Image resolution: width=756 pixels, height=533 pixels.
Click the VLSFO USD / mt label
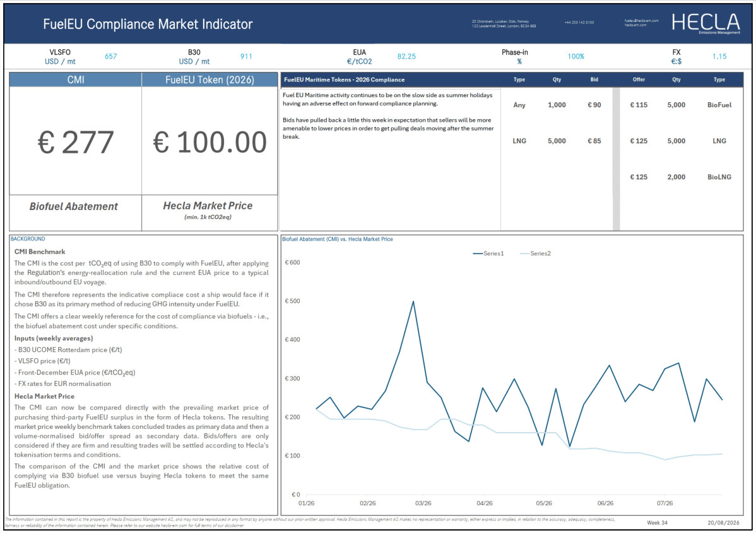click(60, 57)
